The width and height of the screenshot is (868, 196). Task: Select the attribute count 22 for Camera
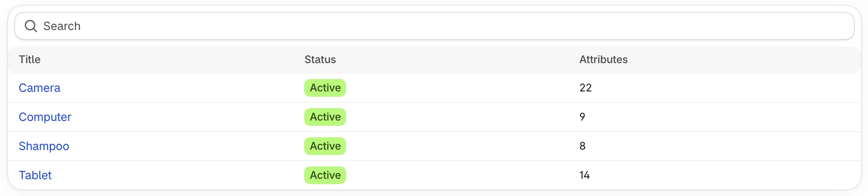pos(585,88)
